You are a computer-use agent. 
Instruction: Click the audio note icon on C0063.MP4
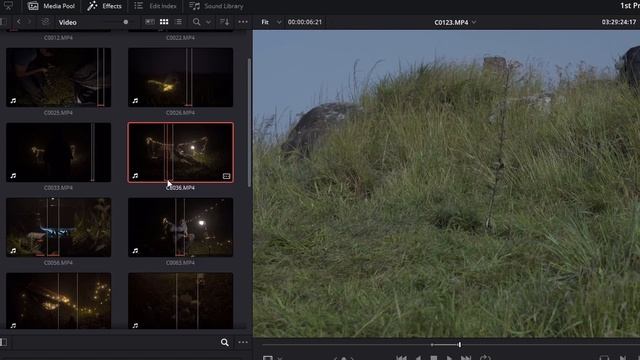coord(135,251)
